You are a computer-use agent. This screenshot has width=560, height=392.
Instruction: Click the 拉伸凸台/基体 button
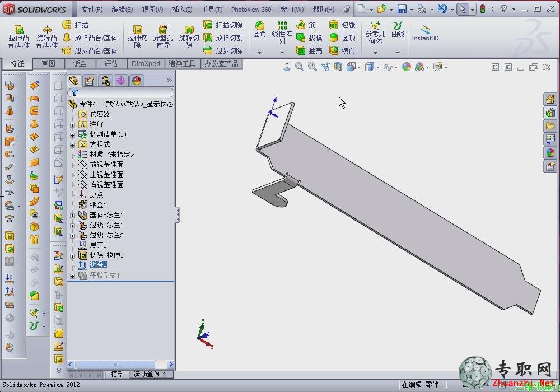pyautogui.click(x=19, y=36)
